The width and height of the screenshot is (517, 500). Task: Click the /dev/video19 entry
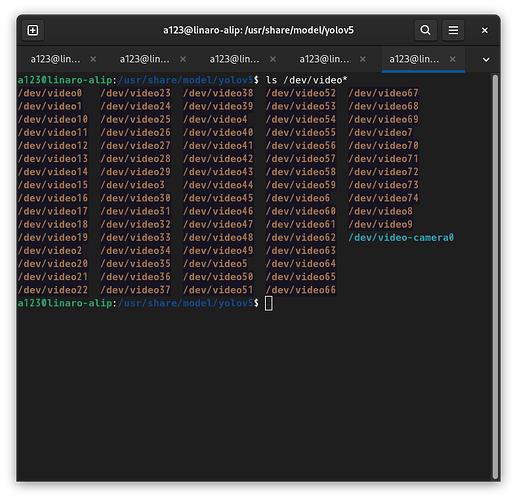tap(53, 237)
